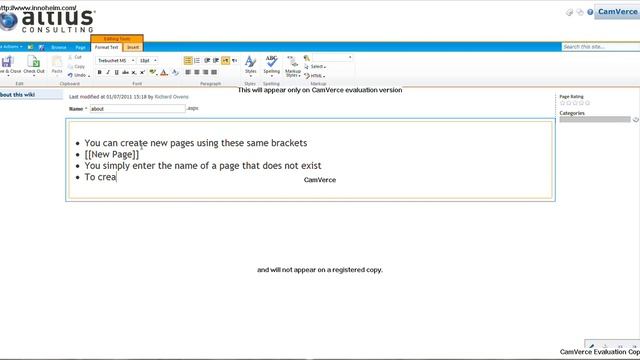Toggle subscript formatting
Viewport: 640px width, 360px height.
click(133, 72)
